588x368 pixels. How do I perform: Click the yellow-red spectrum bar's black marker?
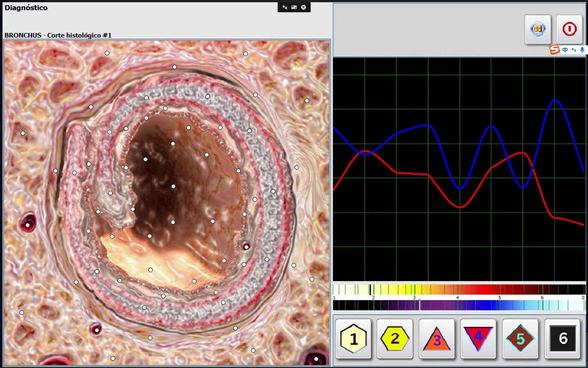(x=370, y=289)
